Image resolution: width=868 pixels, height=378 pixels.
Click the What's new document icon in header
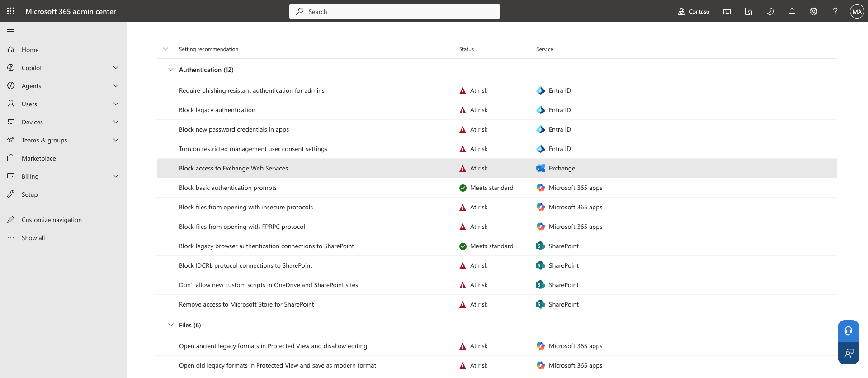[749, 11]
